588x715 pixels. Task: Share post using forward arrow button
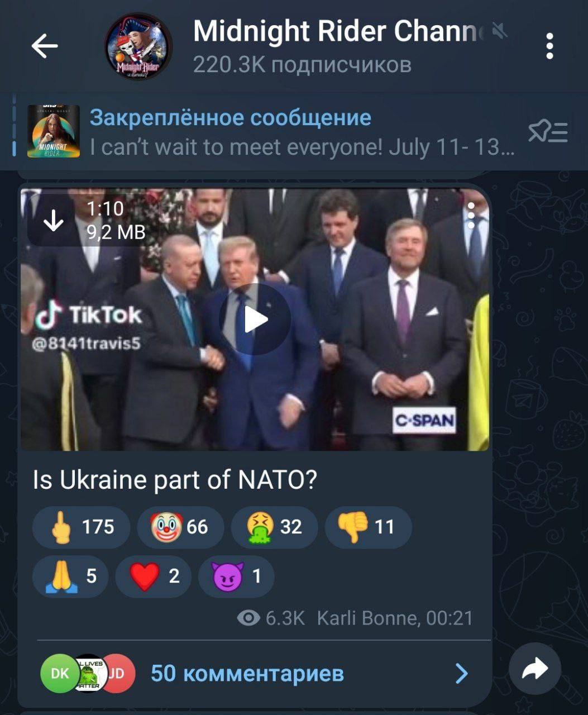point(535,669)
